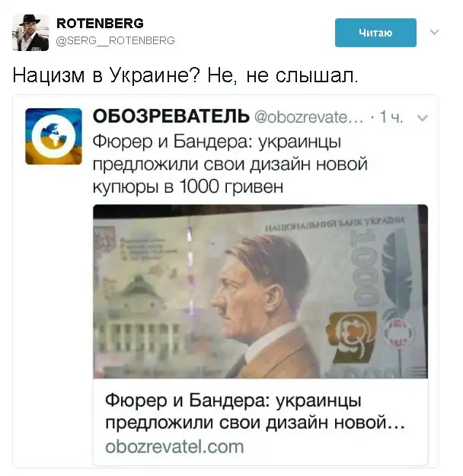Expand quoted tweet chevron next to 1 ч.
The width and height of the screenshot is (463, 476).
click(423, 117)
